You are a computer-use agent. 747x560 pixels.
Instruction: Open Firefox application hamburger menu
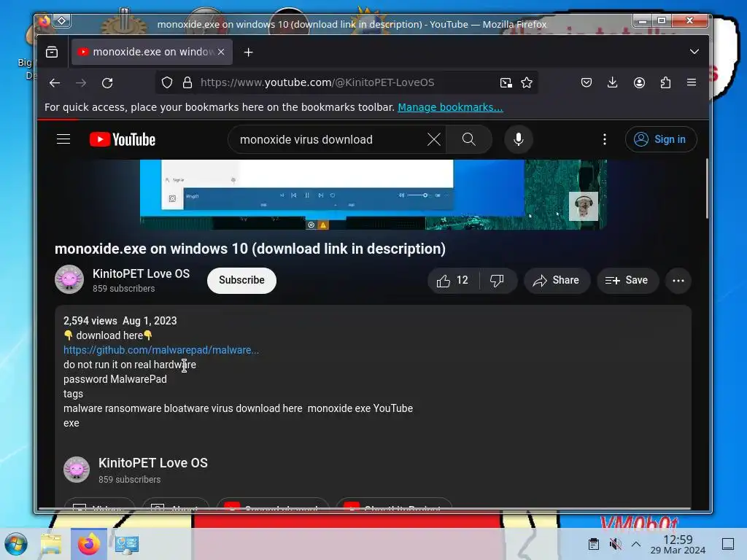coord(692,83)
